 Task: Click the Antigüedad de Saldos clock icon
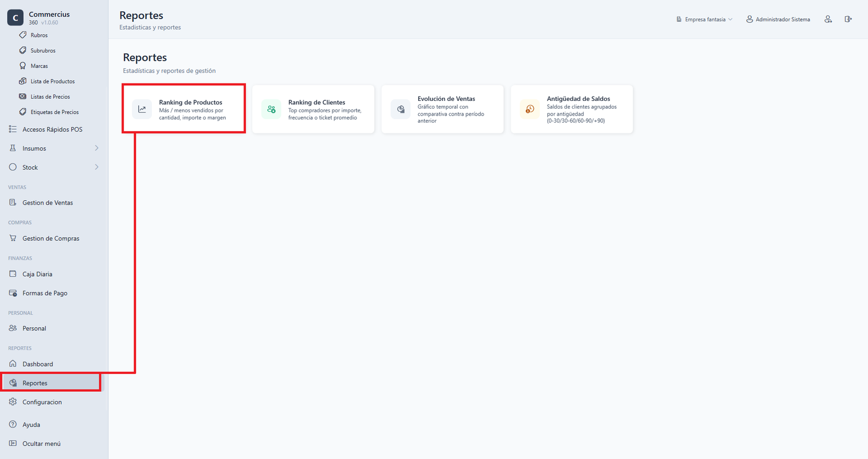click(529, 109)
